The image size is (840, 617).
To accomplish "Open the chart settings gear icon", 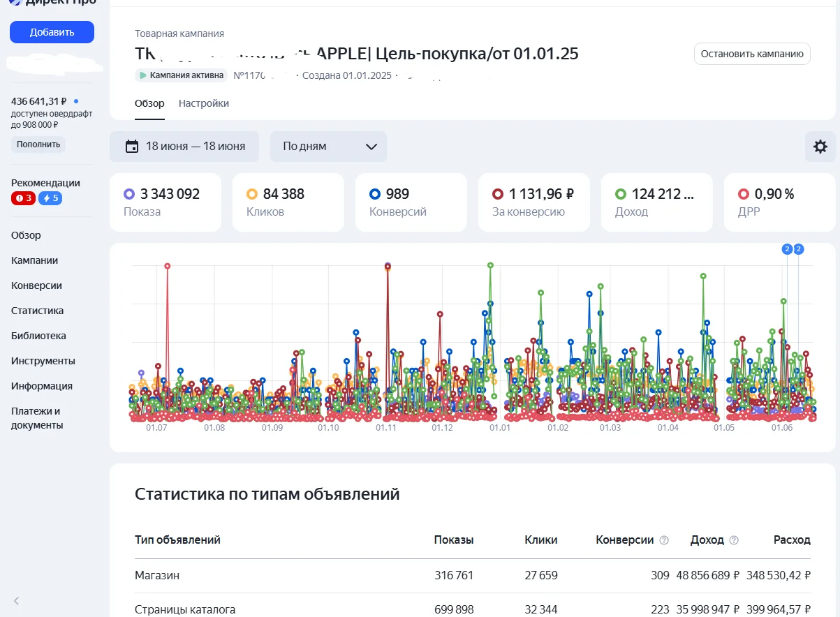I will (820, 147).
